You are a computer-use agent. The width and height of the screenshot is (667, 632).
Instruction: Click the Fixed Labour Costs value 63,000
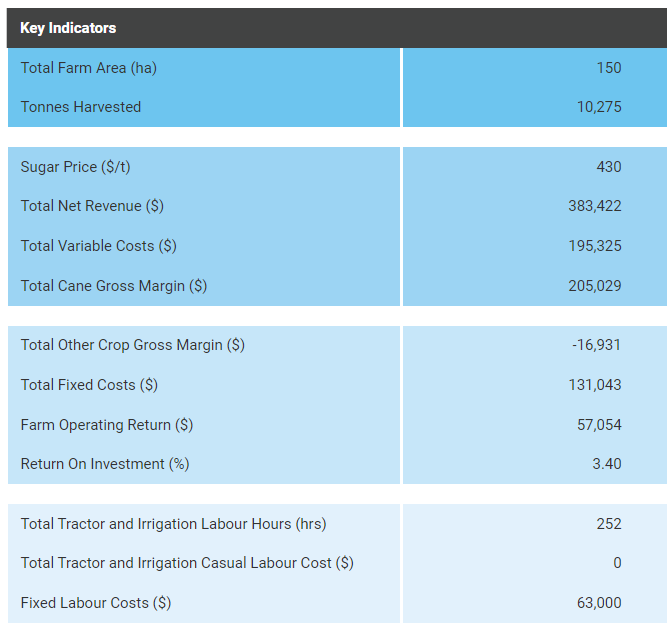point(598,603)
